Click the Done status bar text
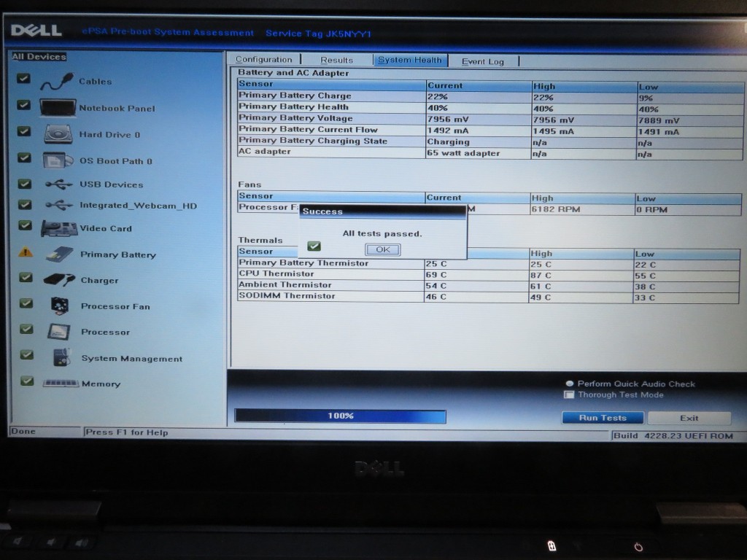Image resolution: width=747 pixels, height=560 pixels. pyautogui.click(x=23, y=431)
